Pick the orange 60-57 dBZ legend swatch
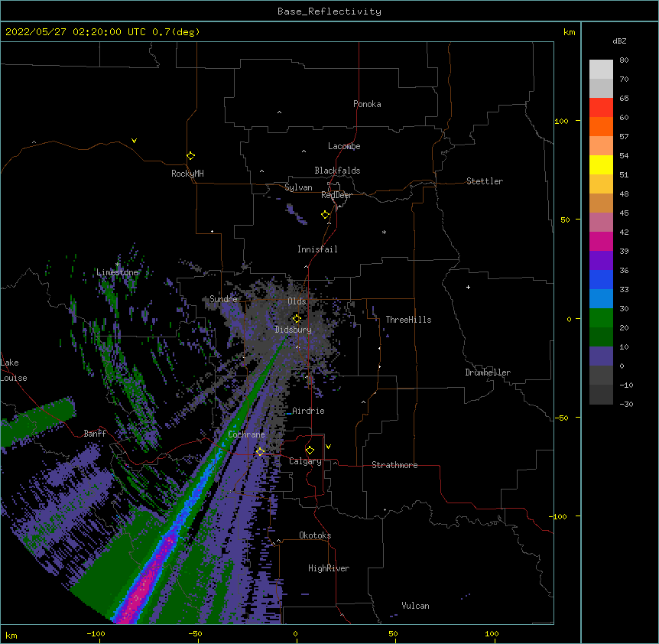This screenshot has width=659, height=644. tap(601, 126)
